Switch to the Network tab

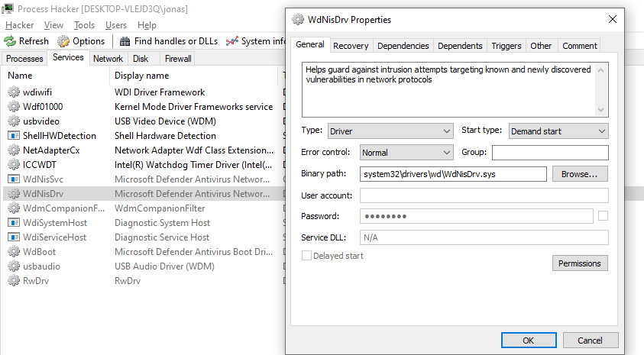pos(108,59)
